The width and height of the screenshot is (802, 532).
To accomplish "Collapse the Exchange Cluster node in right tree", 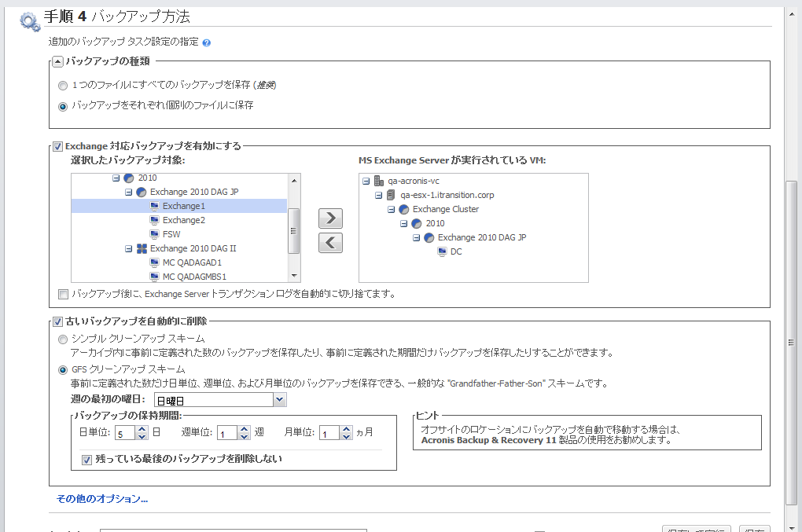I will (x=392, y=210).
